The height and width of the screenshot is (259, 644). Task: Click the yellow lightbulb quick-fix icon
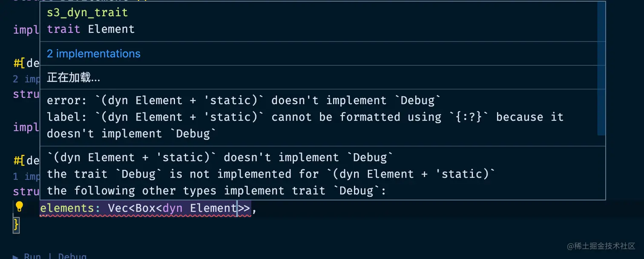point(19,207)
